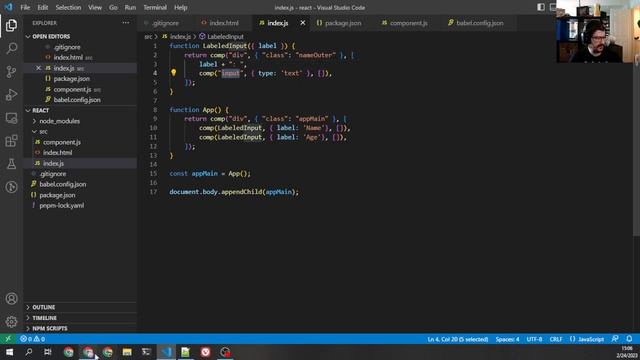Click the remote window status bar icon
640x360 pixels.
[8, 339]
